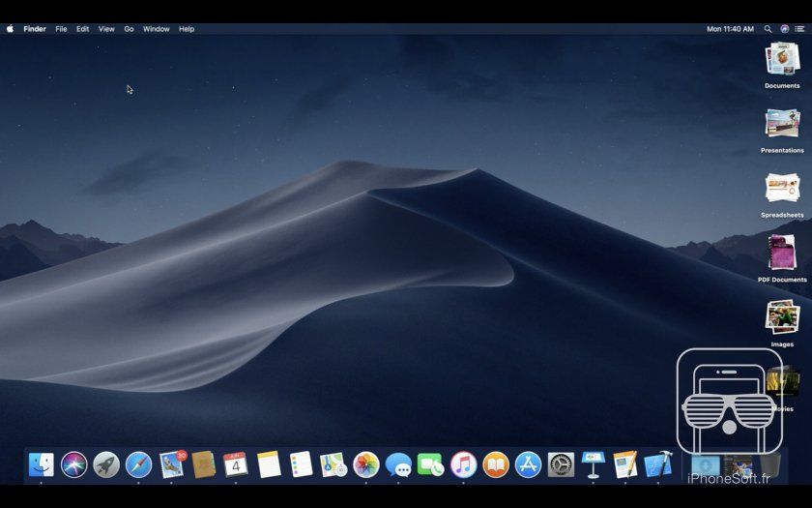Screen dimensions: 812x508
Task: Expand the Documents stack on desktop
Action: tap(782, 60)
